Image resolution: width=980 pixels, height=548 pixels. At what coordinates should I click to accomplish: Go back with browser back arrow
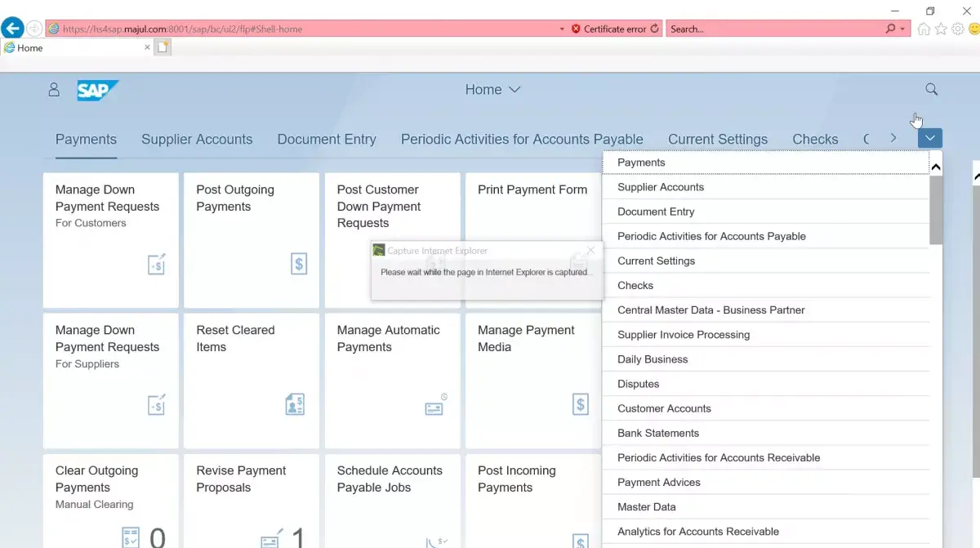click(12, 29)
